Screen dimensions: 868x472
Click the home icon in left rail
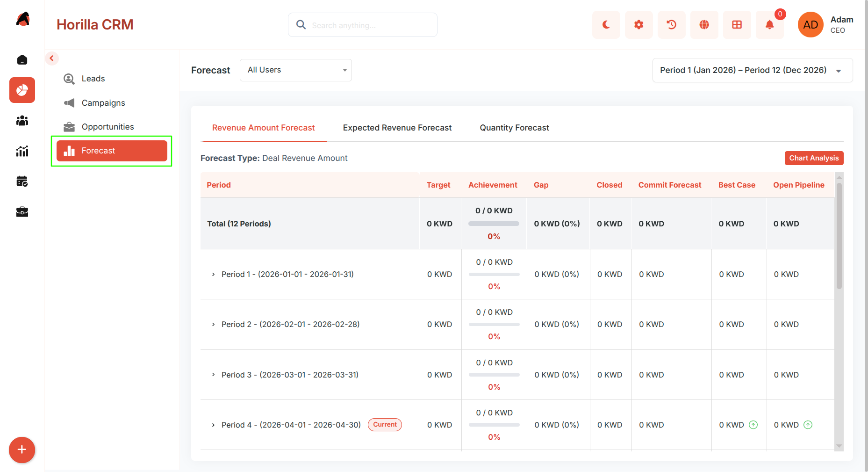point(22,60)
